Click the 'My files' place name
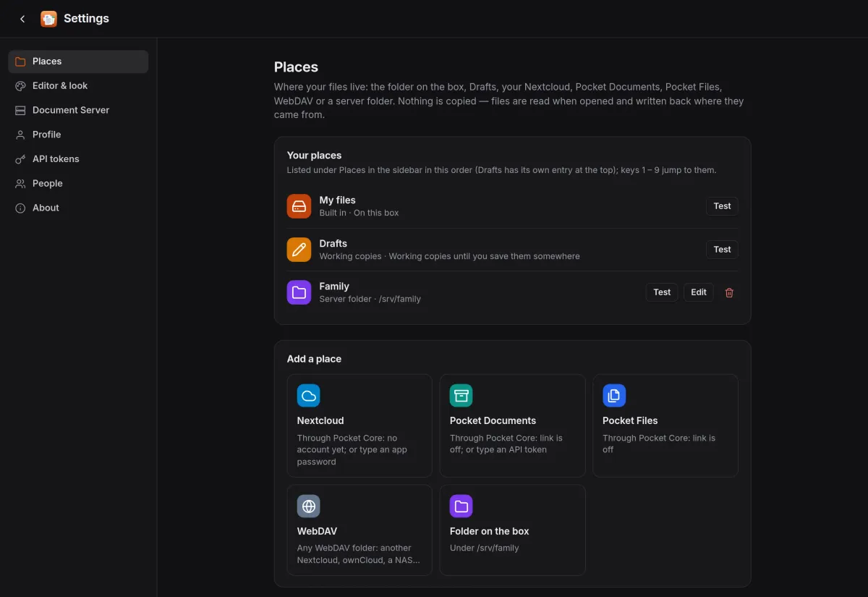 click(337, 200)
